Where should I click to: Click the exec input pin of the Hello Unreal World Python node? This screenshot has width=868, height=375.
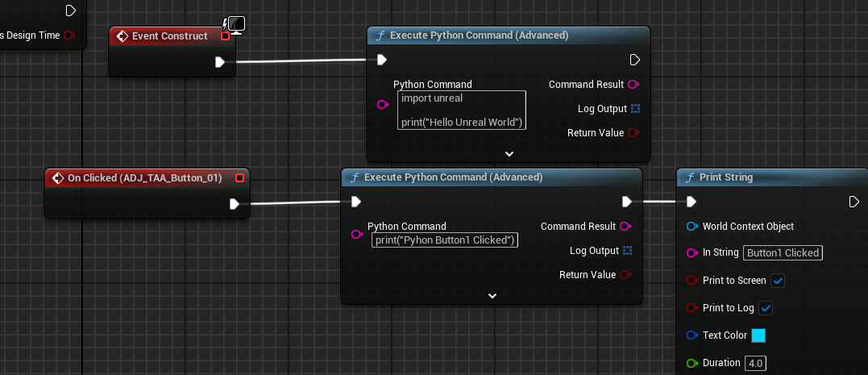click(381, 60)
